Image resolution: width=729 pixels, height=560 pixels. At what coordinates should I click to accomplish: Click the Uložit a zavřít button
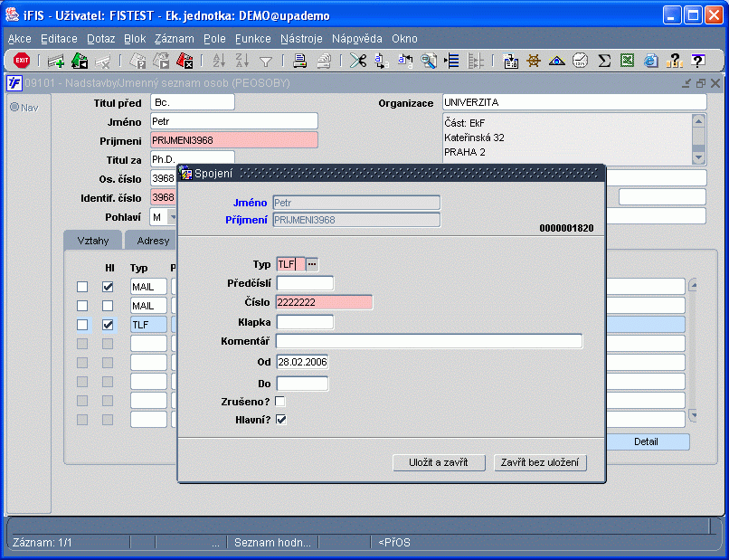439,463
